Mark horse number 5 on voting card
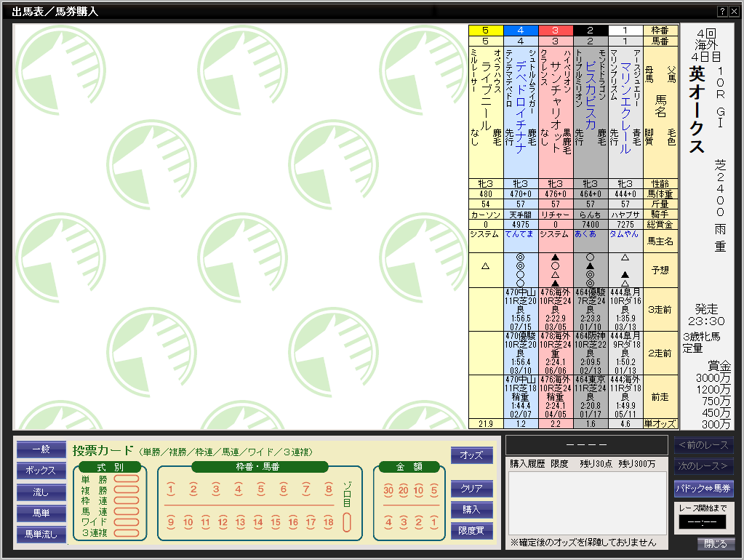 click(x=260, y=489)
